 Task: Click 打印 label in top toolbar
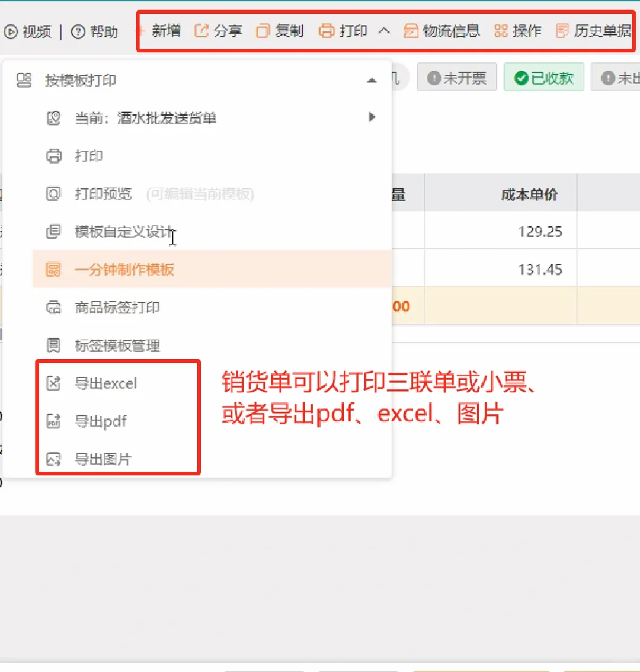353,31
